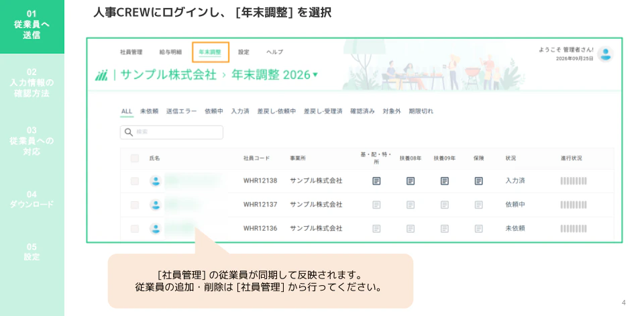Viewport: 644px width, 316px height.
Task: Select the employee code WHR12136
Action: [260, 229]
